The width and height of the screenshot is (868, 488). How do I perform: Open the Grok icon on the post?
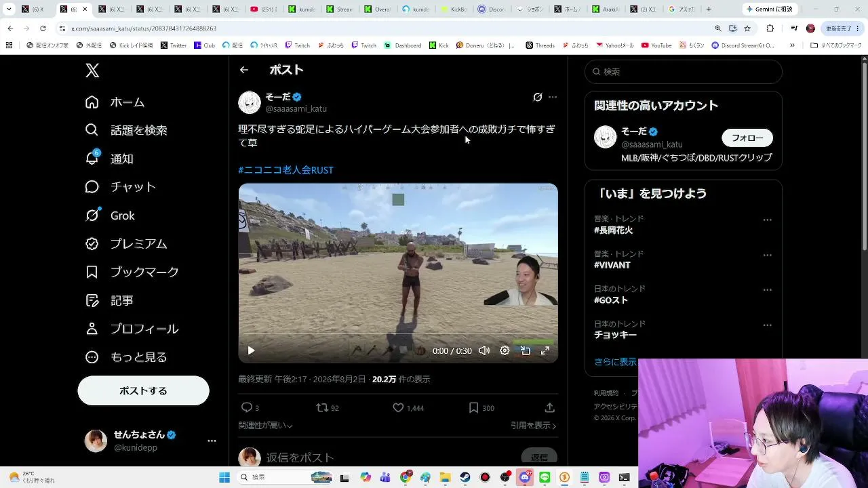point(537,97)
